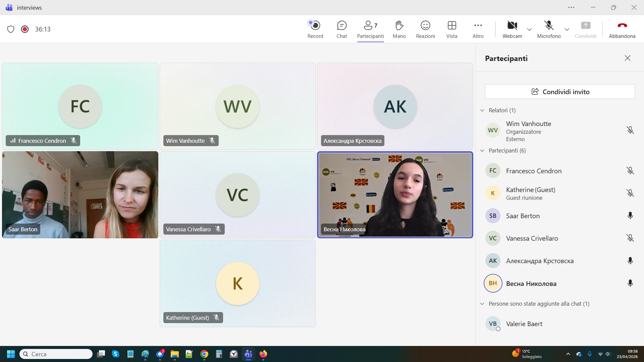
Task: Click the BH avatar for Весна Николова
Action: (493, 283)
